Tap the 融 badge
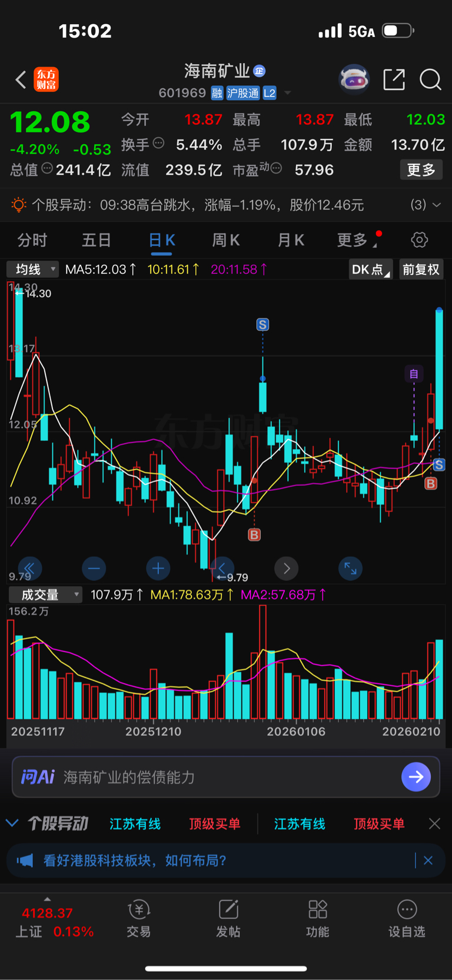This screenshot has height=980, width=452. (x=217, y=93)
